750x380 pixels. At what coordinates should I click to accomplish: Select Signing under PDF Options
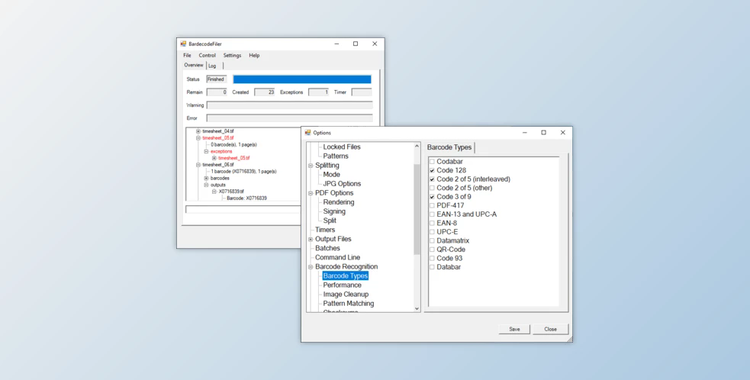pos(334,212)
